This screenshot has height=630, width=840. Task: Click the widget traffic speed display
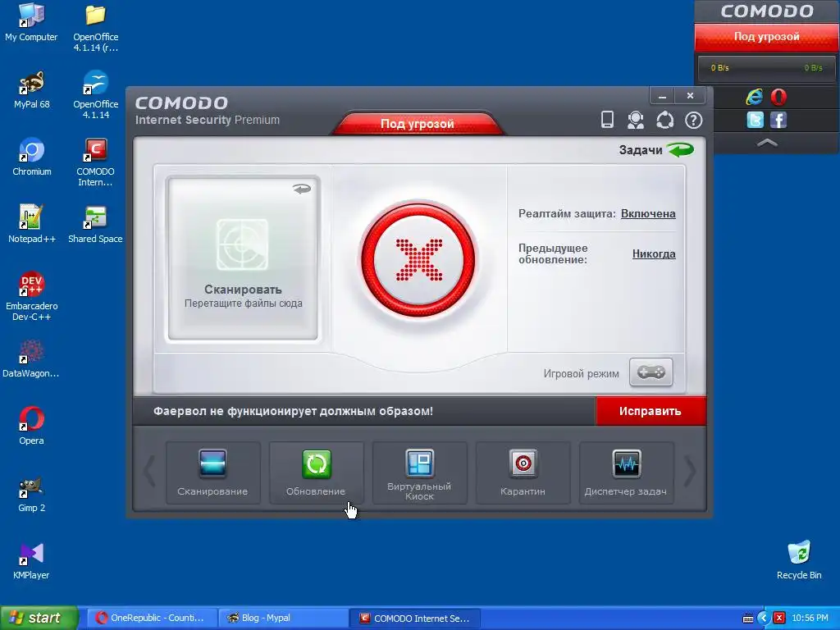pos(767,68)
